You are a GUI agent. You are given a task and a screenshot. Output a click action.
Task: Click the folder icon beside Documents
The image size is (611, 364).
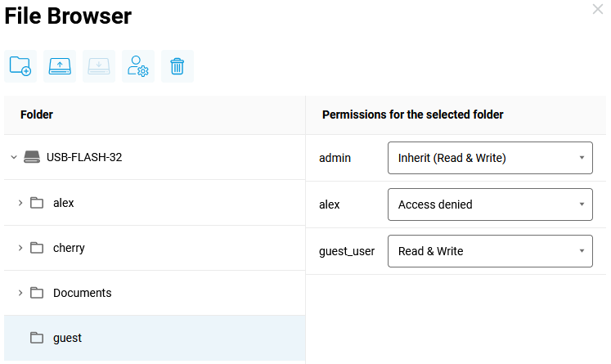coord(37,293)
